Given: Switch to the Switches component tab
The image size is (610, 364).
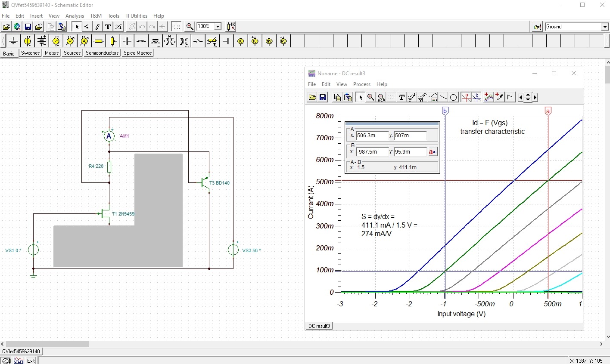Looking at the screenshot, I should click(x=31, y=53).
